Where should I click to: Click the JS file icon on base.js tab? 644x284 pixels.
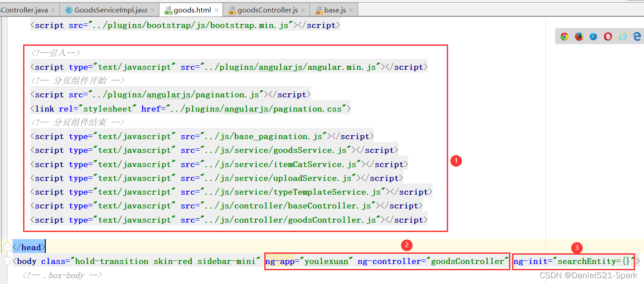click(318, 10)
